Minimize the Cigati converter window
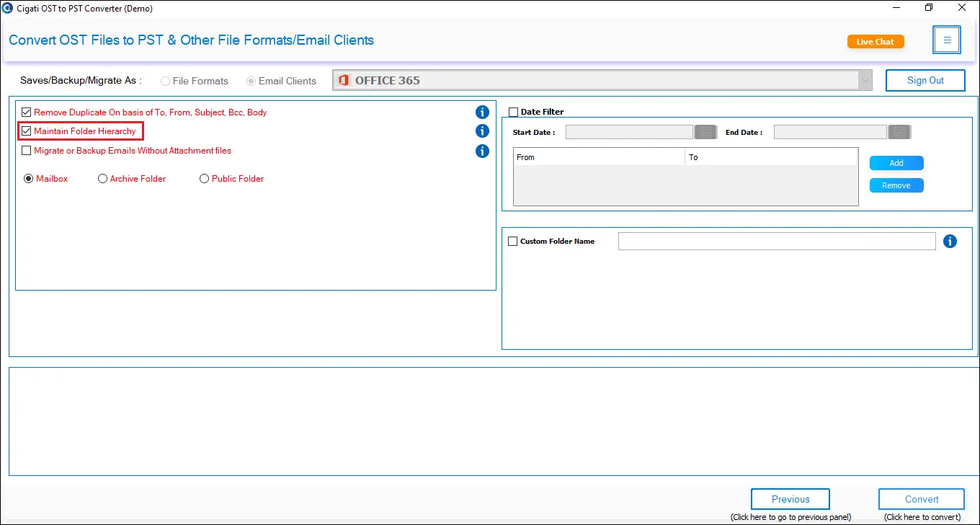This screenshot has width=980, height=525. point(896,8)
